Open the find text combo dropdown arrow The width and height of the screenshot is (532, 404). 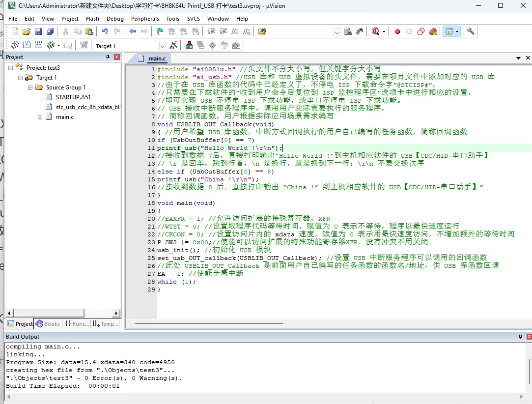pyautogui.click(x=337, y=32)
